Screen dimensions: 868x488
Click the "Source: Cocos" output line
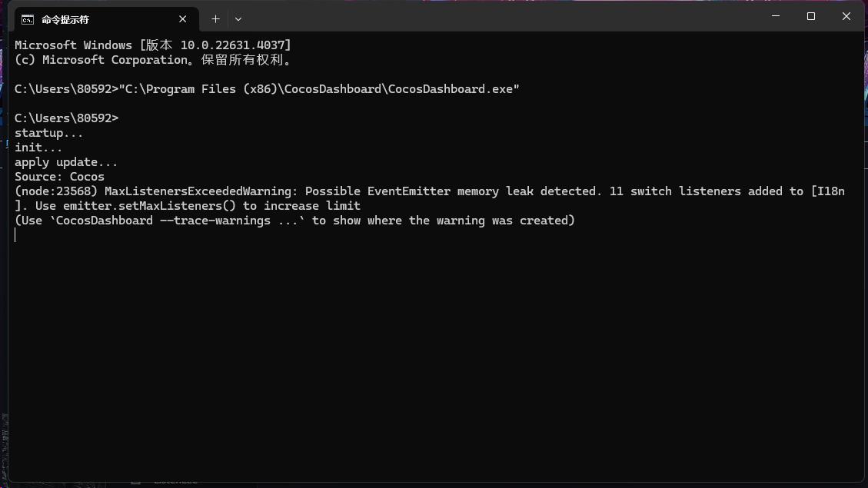(59, 177)
